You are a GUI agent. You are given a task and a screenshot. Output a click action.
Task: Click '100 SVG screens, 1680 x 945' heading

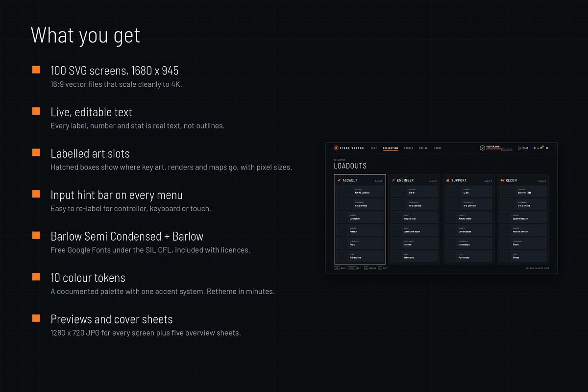(115, 71)
